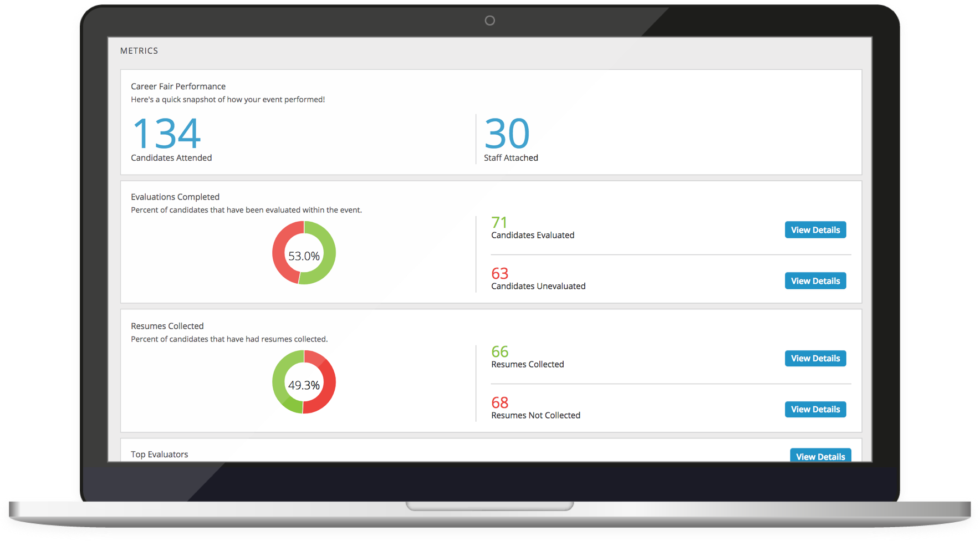Click the red 68 not collected count
The height and width of the screenshot is (541, 980).
pos(499,402)
